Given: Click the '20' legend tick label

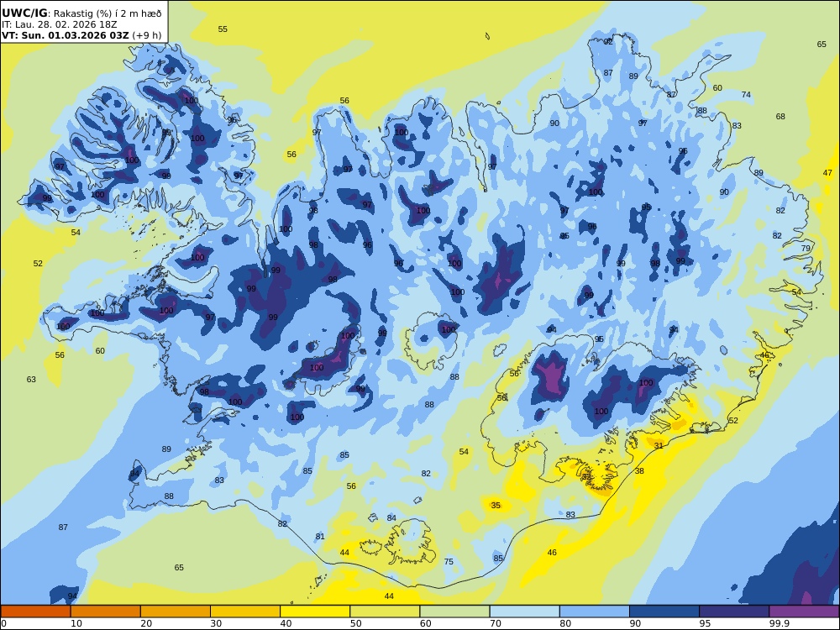Looking at the screenshot, I should tap(146, 623).
